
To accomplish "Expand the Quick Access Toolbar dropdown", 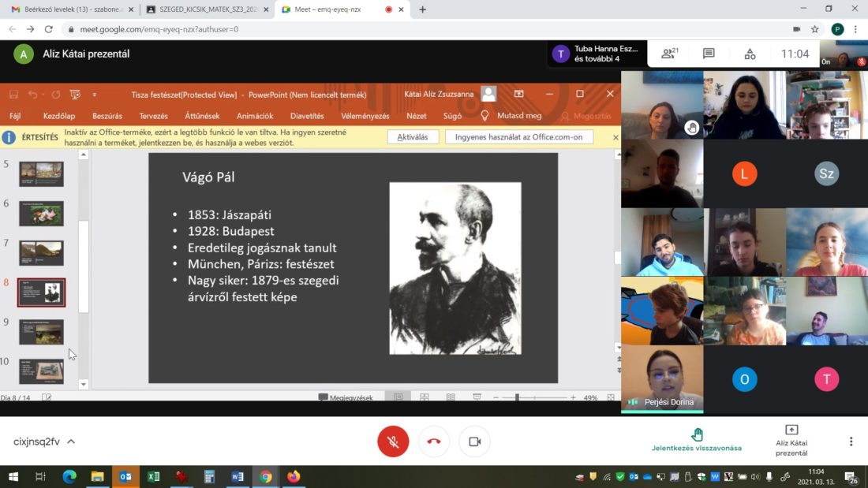I will (94, 95).
